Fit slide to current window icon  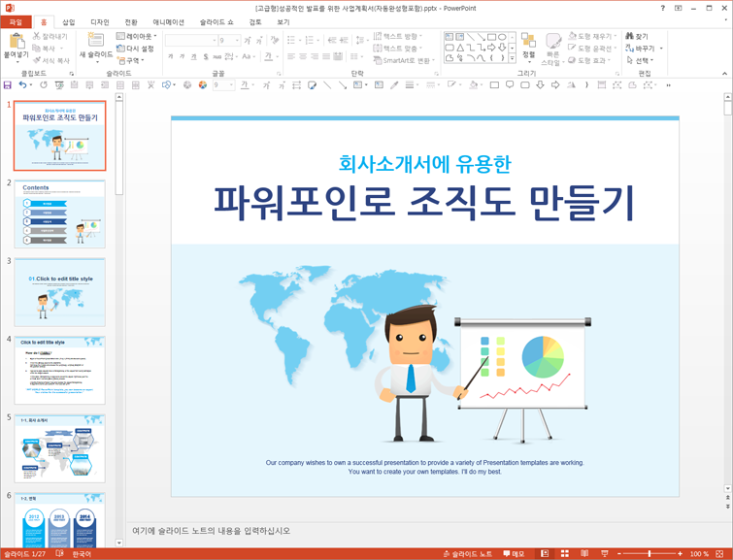[x=719, y=554]
